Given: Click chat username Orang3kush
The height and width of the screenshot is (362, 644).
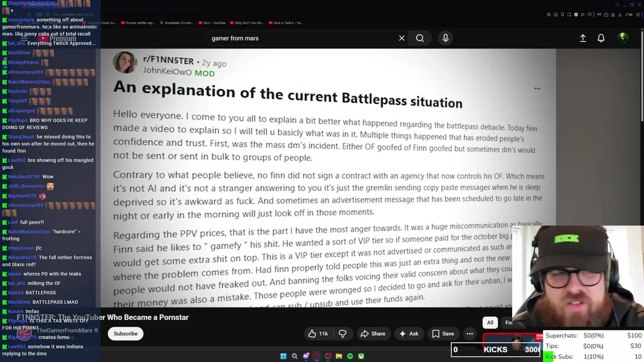Looking at the screenshot, I should pos(21,137).
